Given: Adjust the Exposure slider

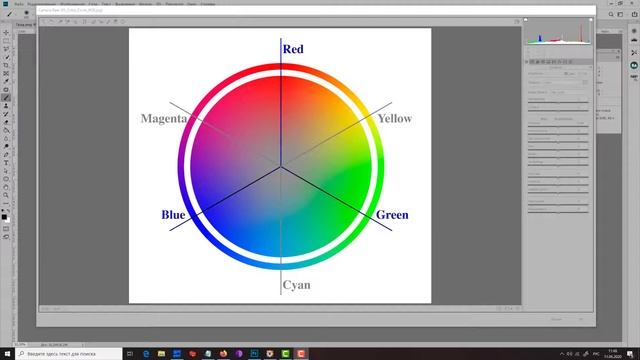Looking at the screenshot, I should pyautogui.click(x=558, y=126).
